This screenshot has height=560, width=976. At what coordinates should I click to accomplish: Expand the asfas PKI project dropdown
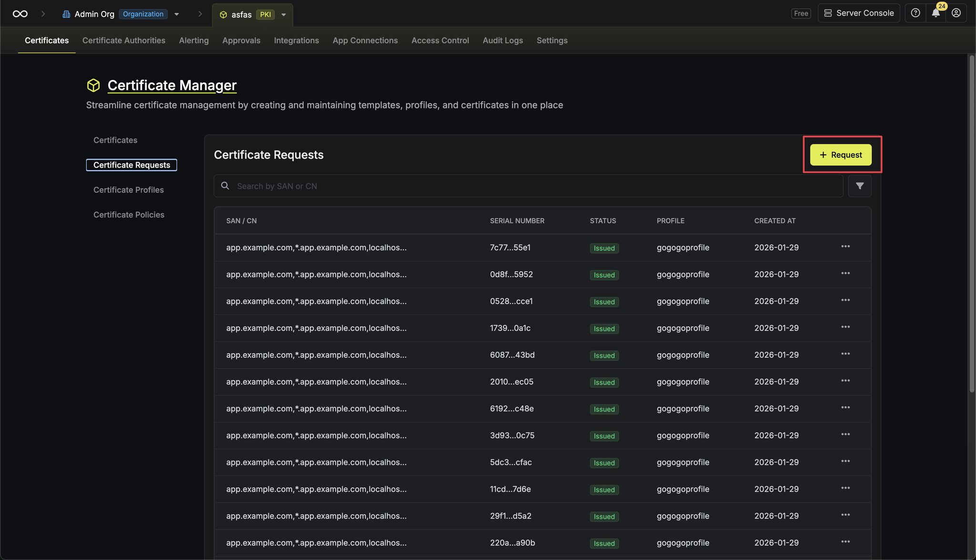tap(284, 15)
